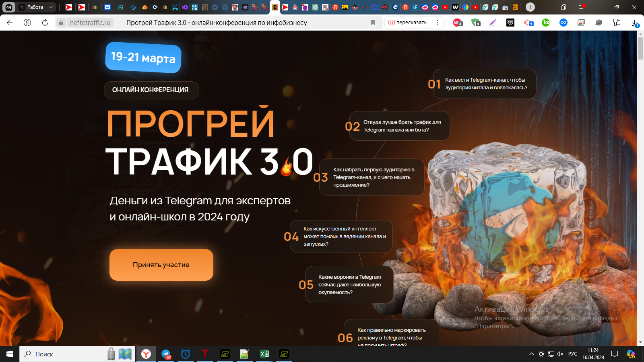
Task: Open a new tab with plus button
Action: click(x=530, y=7)
